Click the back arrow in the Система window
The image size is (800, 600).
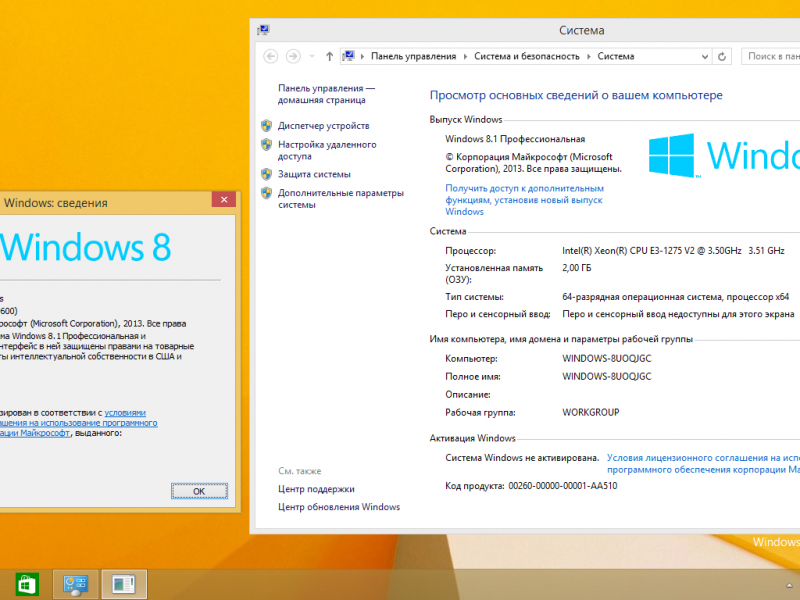point(270,56)
